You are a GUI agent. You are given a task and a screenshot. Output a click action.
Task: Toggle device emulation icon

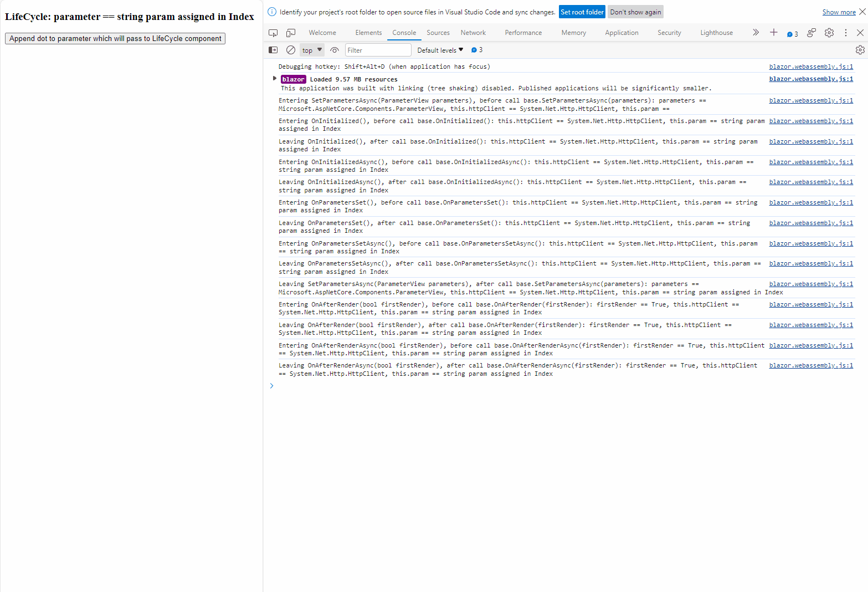(291, 33)
